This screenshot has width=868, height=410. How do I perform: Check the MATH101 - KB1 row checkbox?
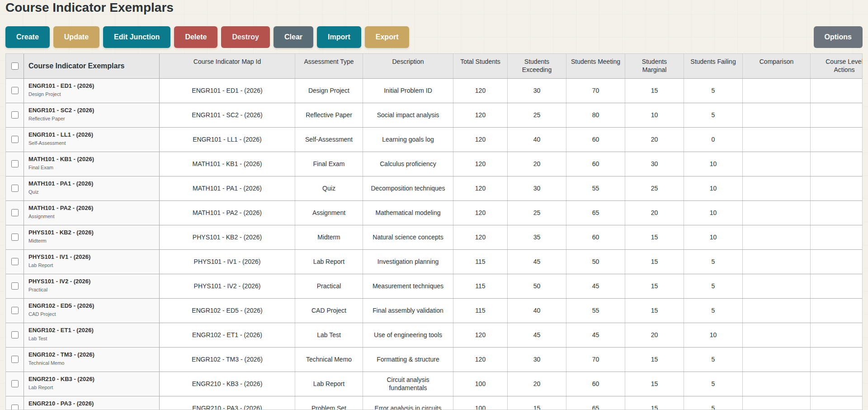(14, 164)
